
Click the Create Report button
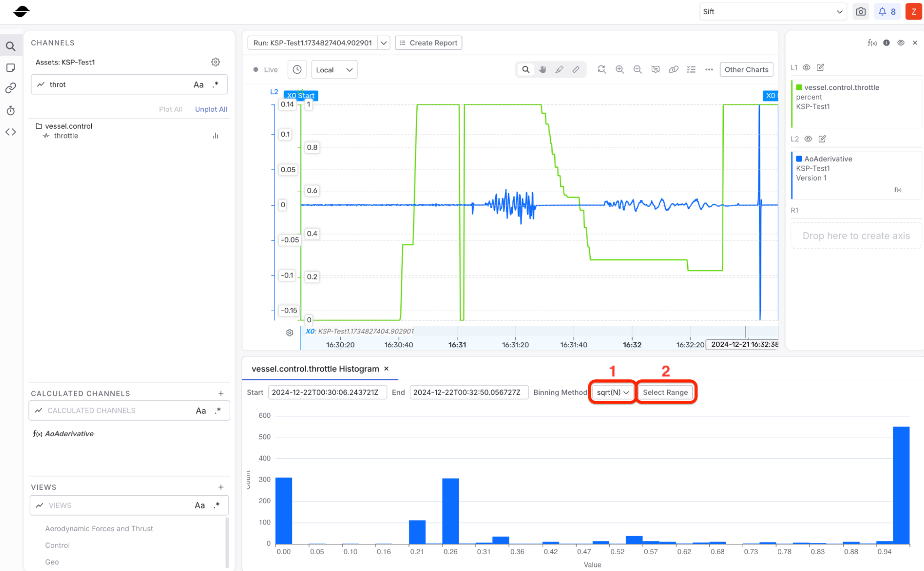tap(428, 43)
